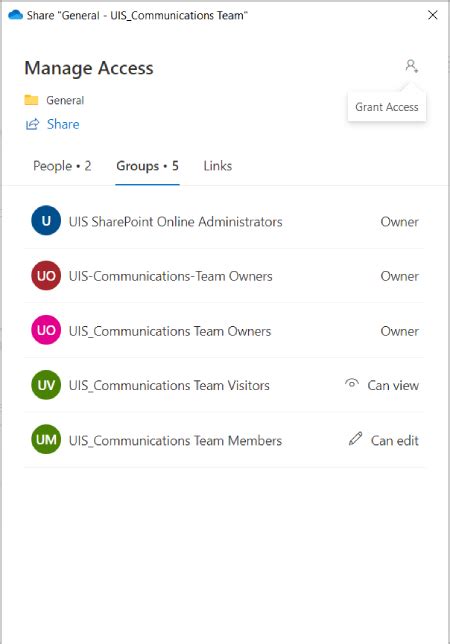Open the Can view permission dropdown for Visitors

click(x=381, y=385)
